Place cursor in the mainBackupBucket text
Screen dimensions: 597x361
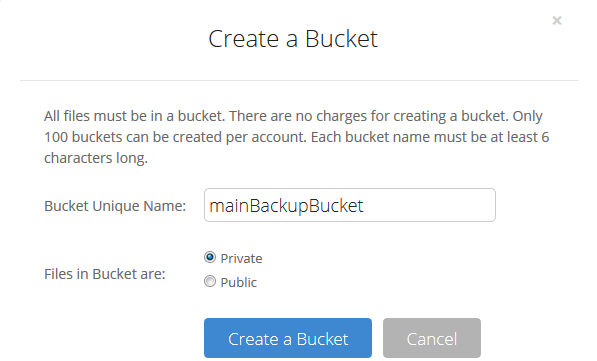286,206
